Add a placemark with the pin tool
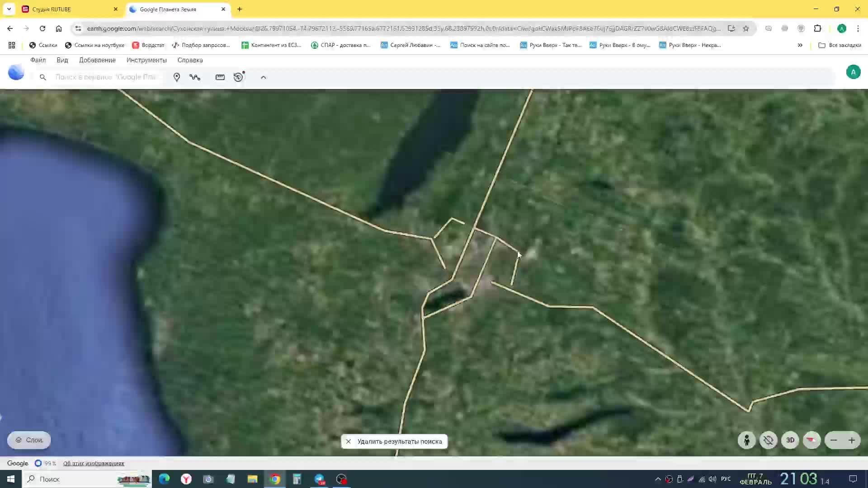868x488 pixels. 177,77
